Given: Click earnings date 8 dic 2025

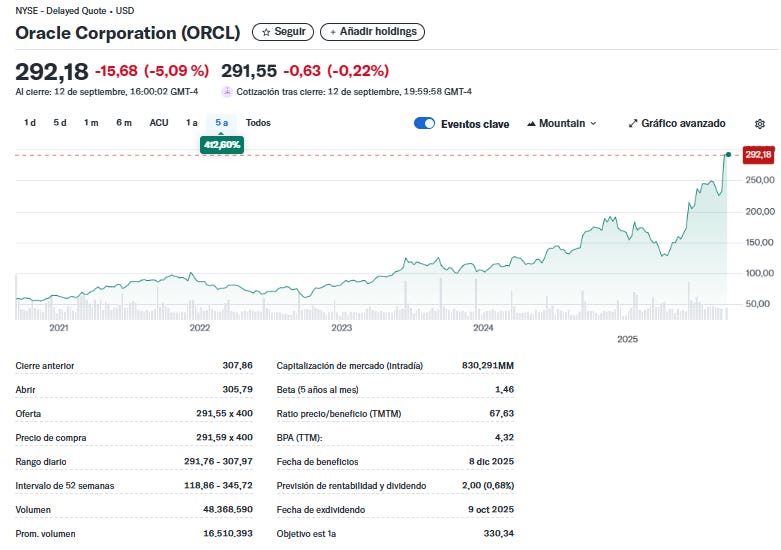Looking at the screenshot, I should pos(491,461).
